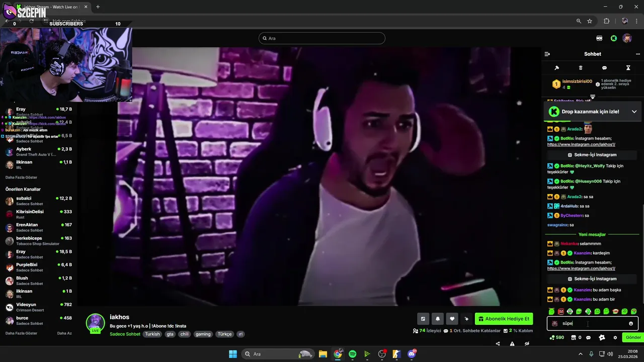Open the Windows Start menu
644x362 pixels.
coord(233,354)
